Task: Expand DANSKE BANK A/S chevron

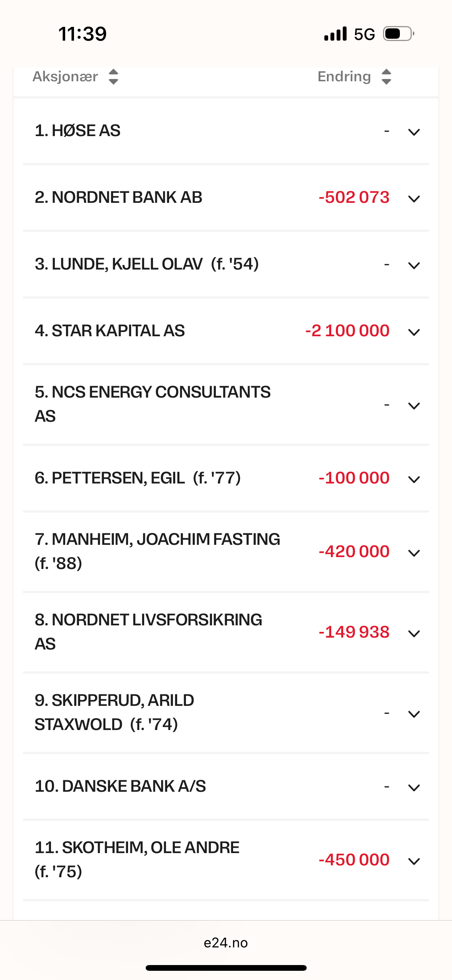Action: (x=414, y=788)
